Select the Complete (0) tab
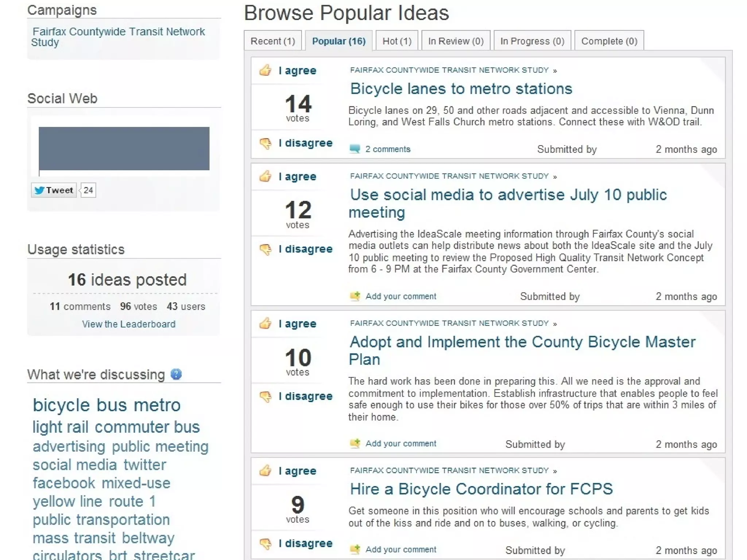This screenshot has width=747, height=560. tap(609, 41)
